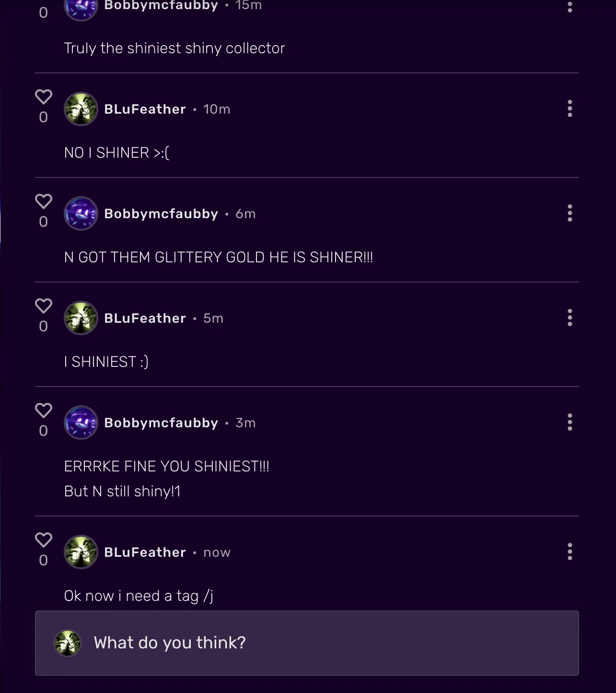This screenshot has height=693, width=616.
Task: Click three-dot icon on "I SHINIEST" comment
Action: point(570,318)
